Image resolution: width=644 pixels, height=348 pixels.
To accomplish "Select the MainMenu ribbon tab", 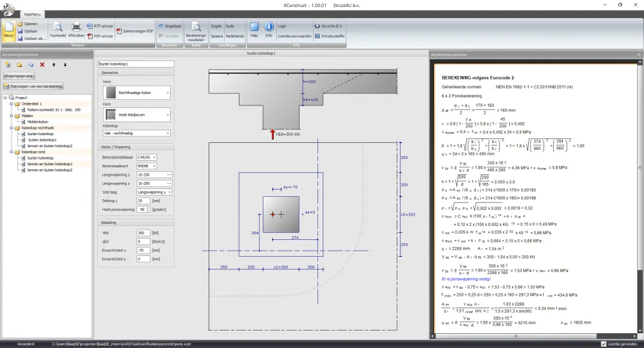I will [32, 14].
